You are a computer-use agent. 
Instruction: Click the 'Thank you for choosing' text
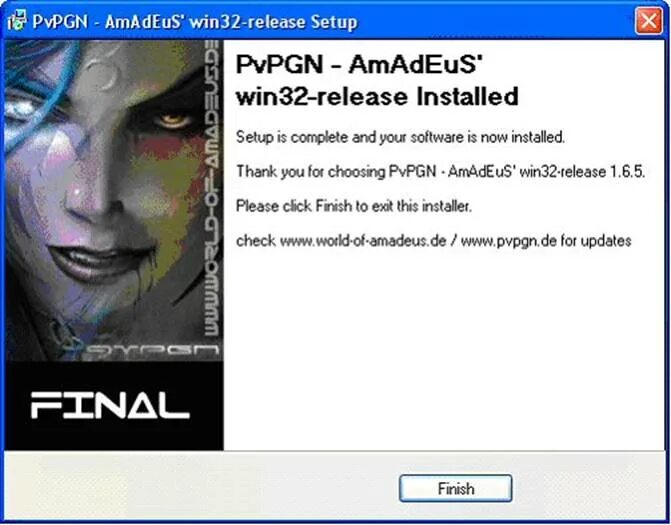pos(311,172)
